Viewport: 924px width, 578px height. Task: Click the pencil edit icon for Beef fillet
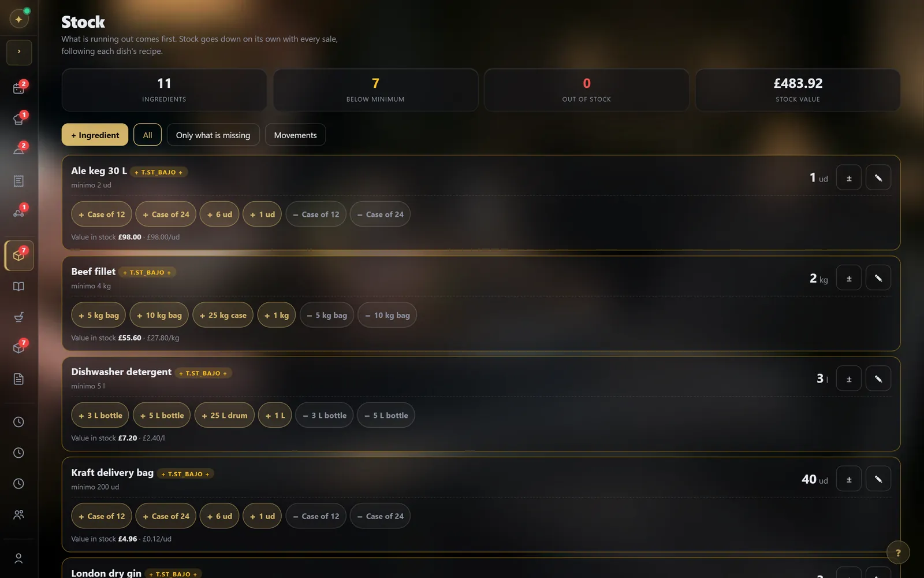[878, 278]
